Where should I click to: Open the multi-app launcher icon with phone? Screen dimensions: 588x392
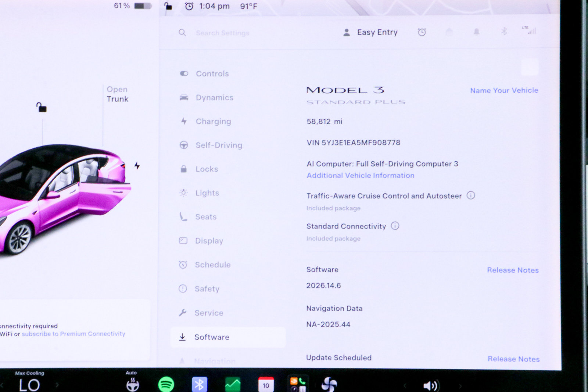pos(298,385)
